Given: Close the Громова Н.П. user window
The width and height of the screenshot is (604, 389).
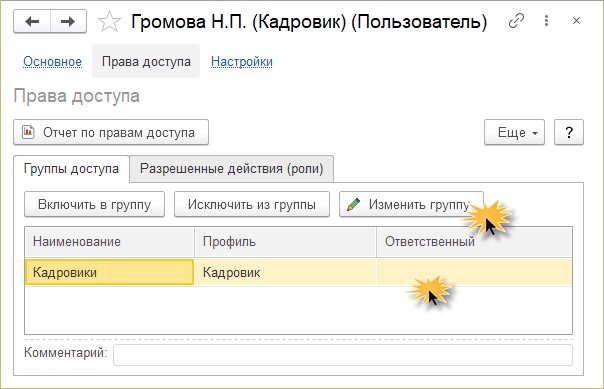Looking at the screenshot, I should 576,21.
